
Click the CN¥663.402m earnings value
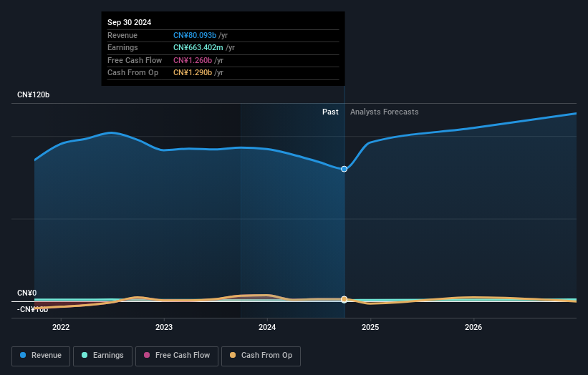point(198,47)
